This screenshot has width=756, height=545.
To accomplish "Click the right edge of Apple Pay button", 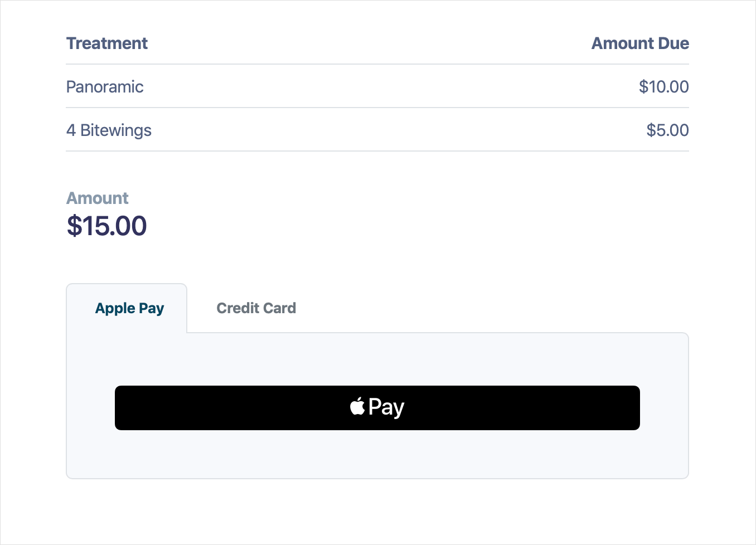I will coord(635,408).
